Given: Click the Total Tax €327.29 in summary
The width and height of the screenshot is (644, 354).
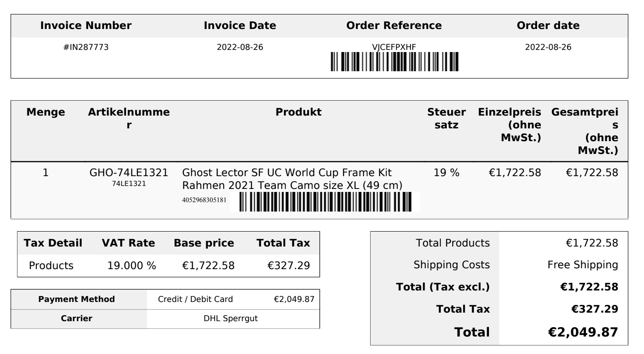Looking at the screenshot, I should (x=595, y=309).
